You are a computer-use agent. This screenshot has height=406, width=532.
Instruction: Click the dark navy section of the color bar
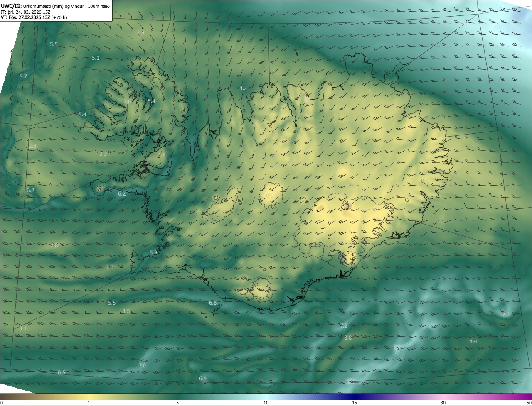(355, 396)
